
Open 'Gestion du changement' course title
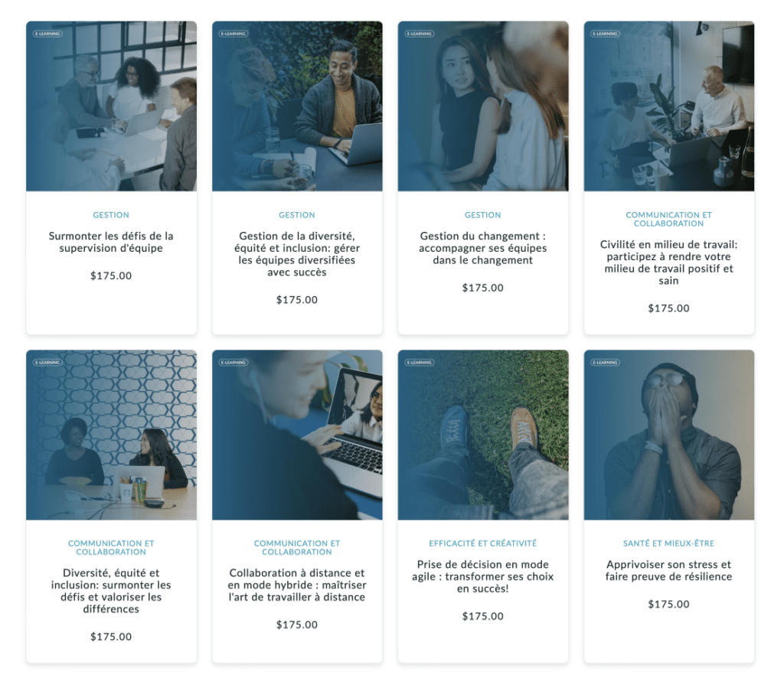pos(483,248)
